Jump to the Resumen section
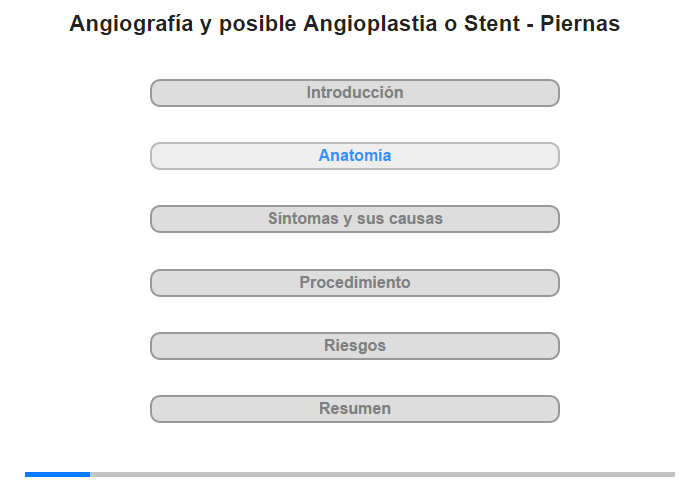The height and width of the screenshot is (480, 700). click(x=355, y=409)
